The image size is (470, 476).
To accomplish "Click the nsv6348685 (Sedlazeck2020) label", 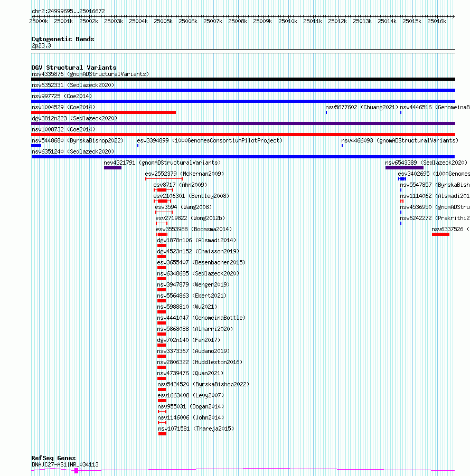I will (x=198, y=273).
